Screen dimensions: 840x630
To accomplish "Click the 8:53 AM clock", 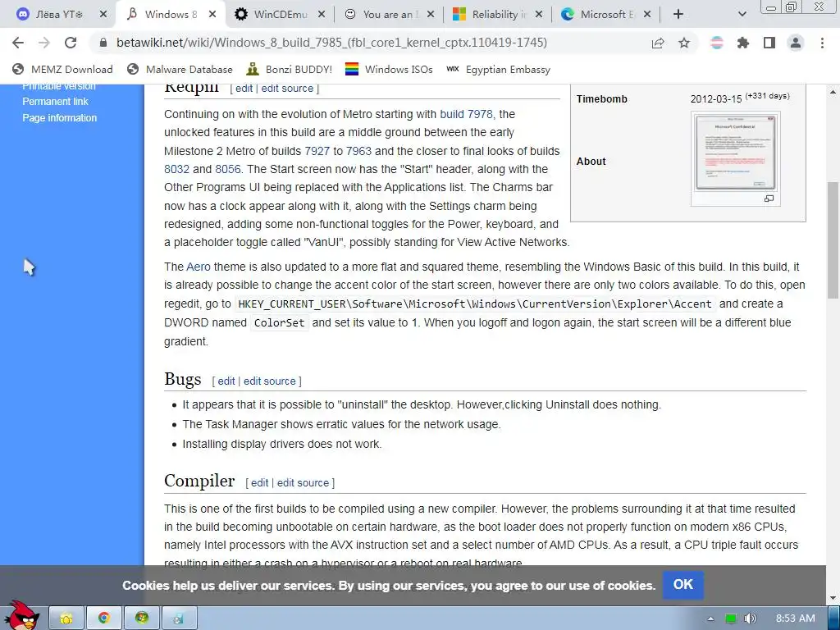I will [x=796, y=619].
